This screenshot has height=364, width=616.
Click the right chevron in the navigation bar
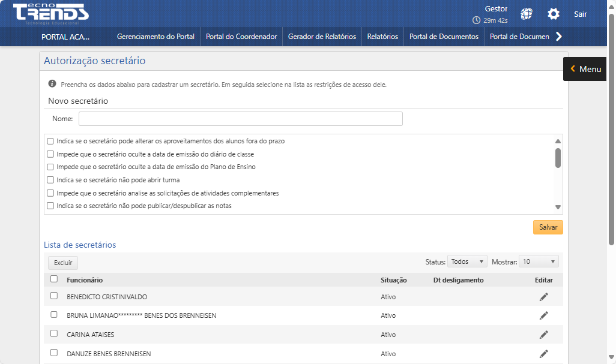(x=559, y=36)
